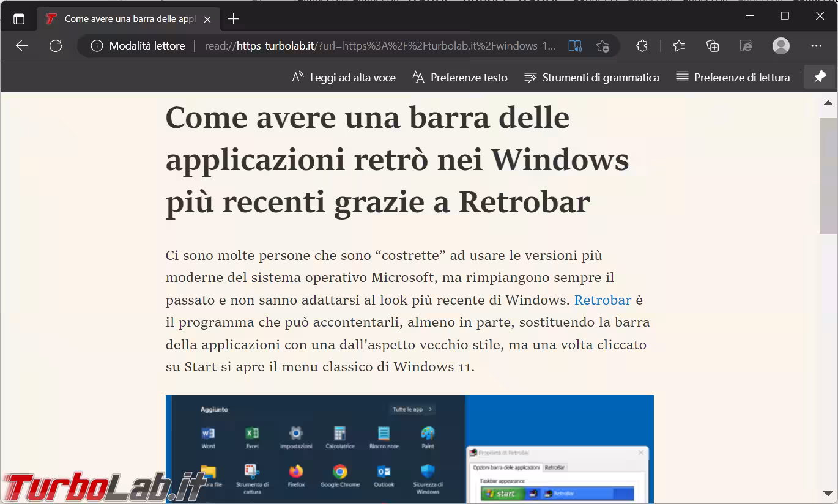
Task: Exit immersive reader via address bar icon
Action: [575, 46]
